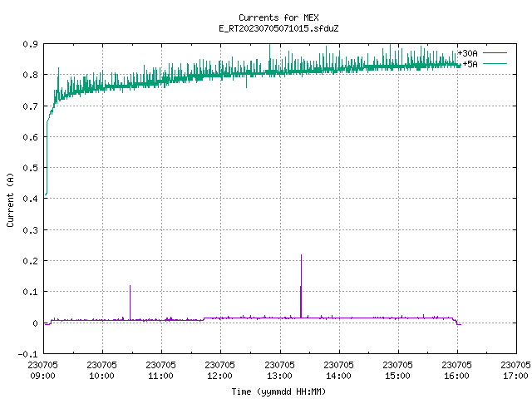Click the +5A legend label

470,64
